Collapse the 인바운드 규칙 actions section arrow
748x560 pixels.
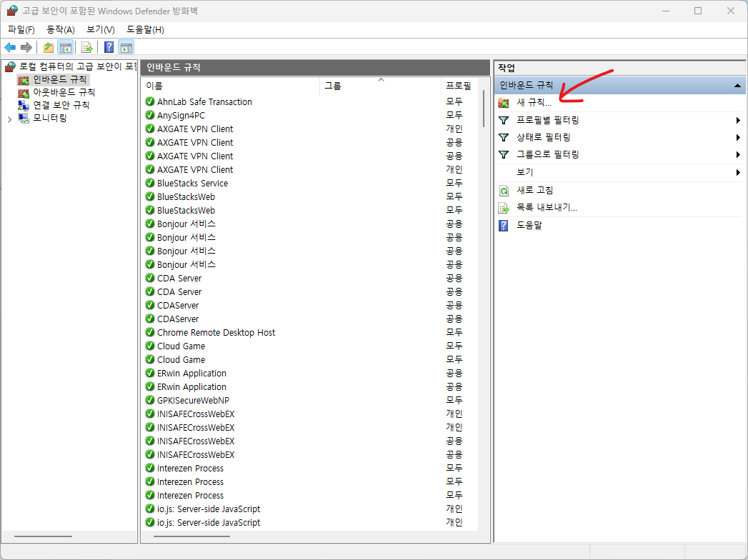pos(737,86)
